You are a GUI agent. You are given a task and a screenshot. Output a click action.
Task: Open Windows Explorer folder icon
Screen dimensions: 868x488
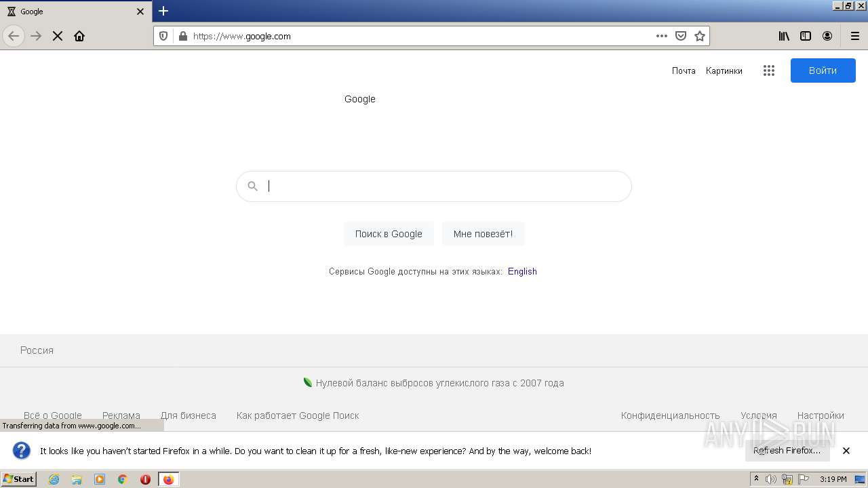point(77,479)
